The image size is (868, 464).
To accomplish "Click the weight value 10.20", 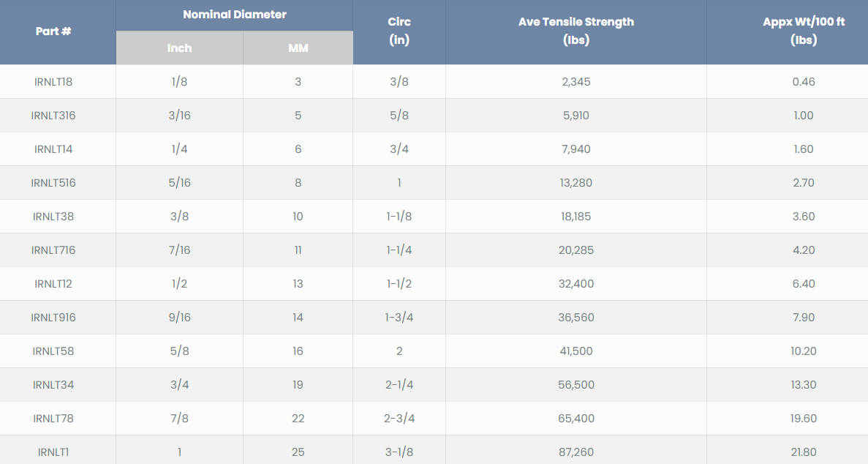I will click(x=803, y=351).
